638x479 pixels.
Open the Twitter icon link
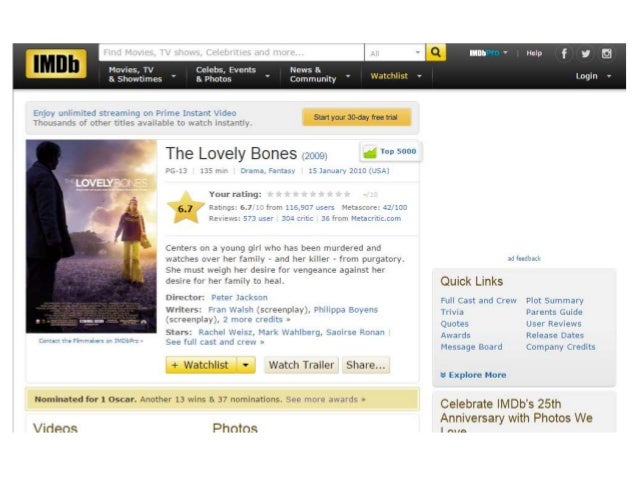pos(586,53)
